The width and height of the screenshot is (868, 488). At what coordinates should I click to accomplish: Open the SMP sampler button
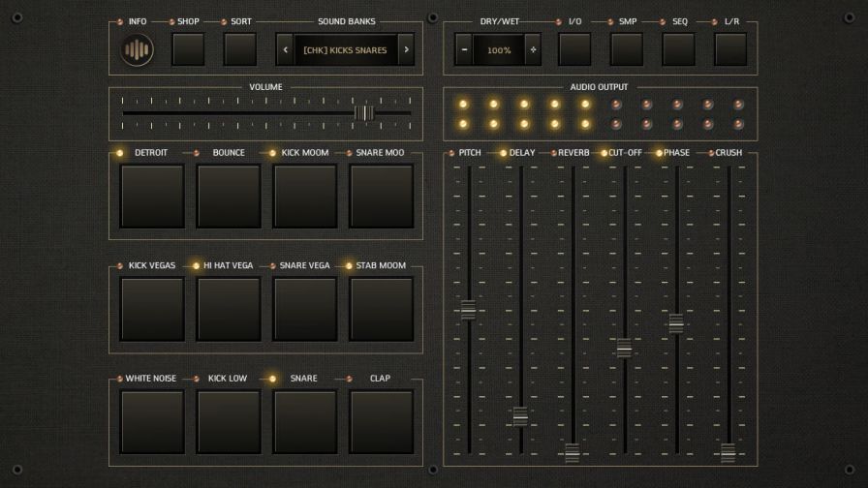coord(627,50)
